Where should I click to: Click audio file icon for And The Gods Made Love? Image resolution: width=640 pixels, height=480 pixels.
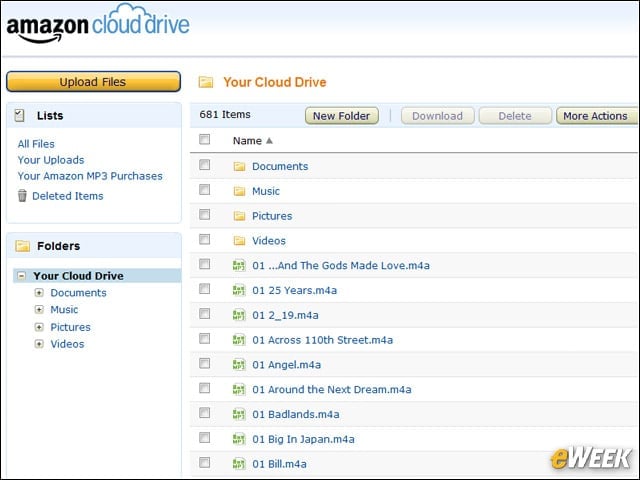point(239,266)
